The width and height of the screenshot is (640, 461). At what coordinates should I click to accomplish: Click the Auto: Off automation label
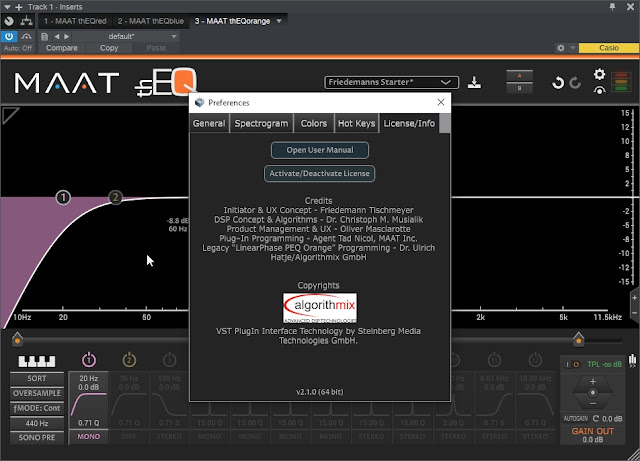[x=18, y=48]
